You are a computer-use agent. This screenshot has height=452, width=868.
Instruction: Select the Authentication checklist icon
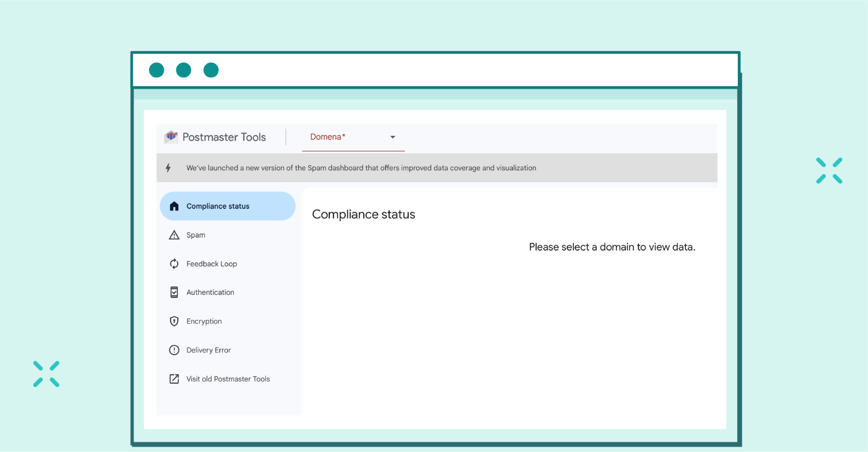[x=174, y=292]
